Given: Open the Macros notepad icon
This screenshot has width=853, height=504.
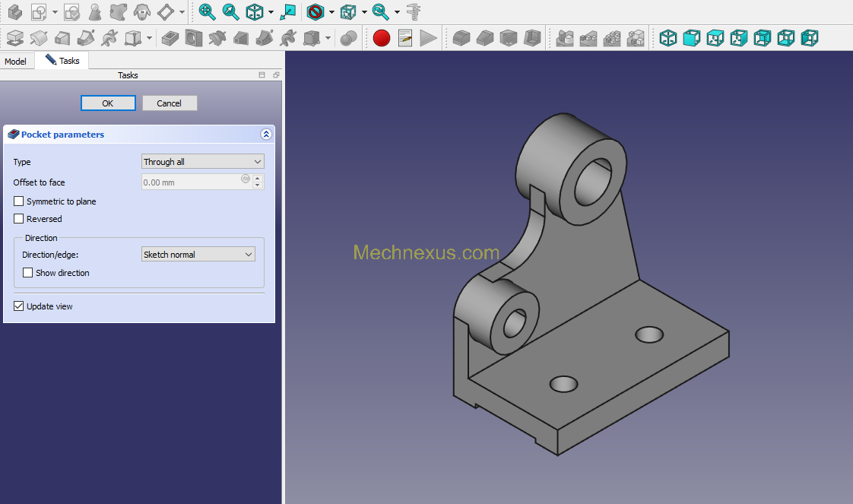Looking at the screenshot, I should [x=405, y=38].
